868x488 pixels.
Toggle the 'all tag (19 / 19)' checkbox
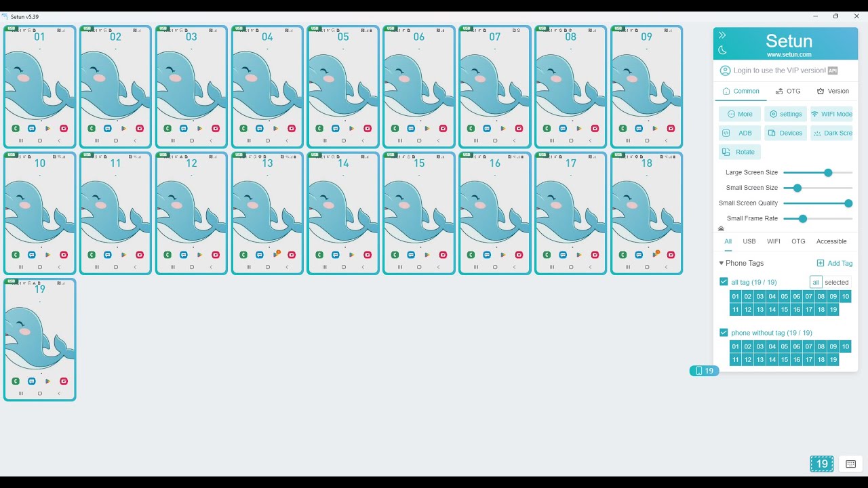click(724, 282)
